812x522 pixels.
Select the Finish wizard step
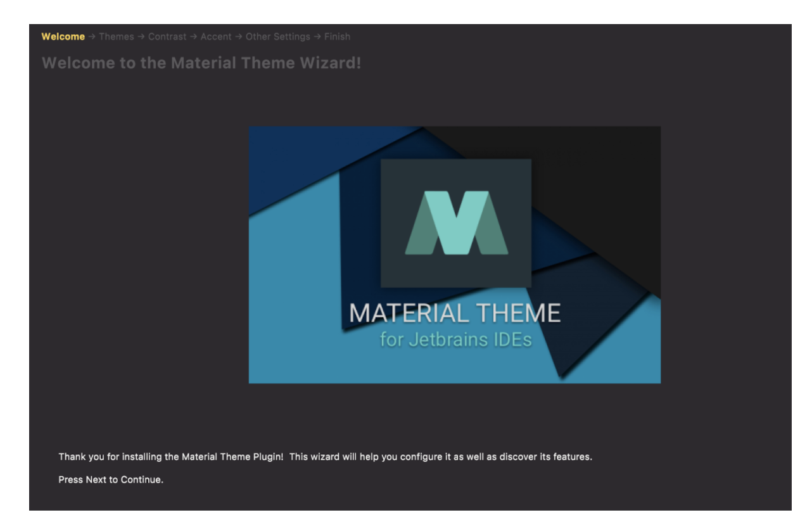click(x=337, y=37)
